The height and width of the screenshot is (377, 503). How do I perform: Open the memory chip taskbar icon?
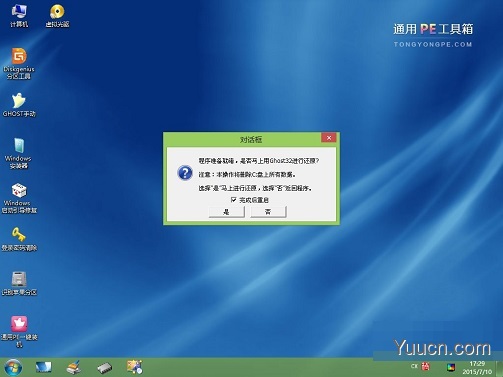tap(104, 368)
